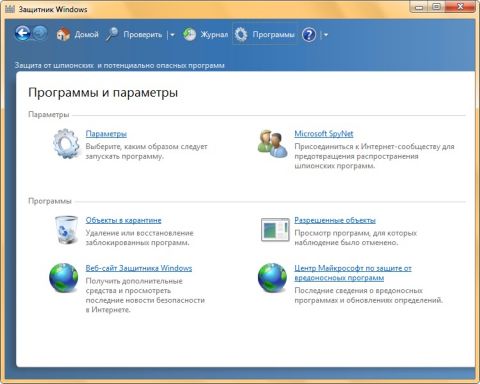Screen dimensions: 480x384
Task: Open the Домой toolbar label
Action: pyautogui.click(x=87, y=35)
